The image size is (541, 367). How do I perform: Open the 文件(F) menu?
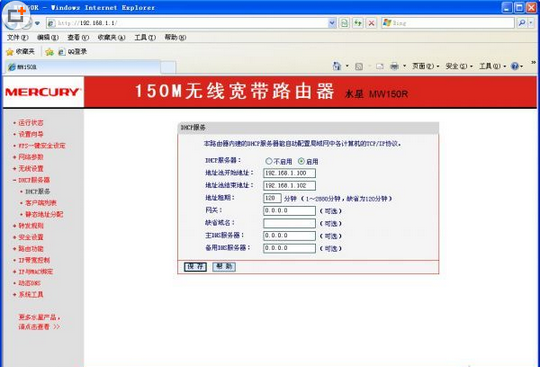point(18,37)
